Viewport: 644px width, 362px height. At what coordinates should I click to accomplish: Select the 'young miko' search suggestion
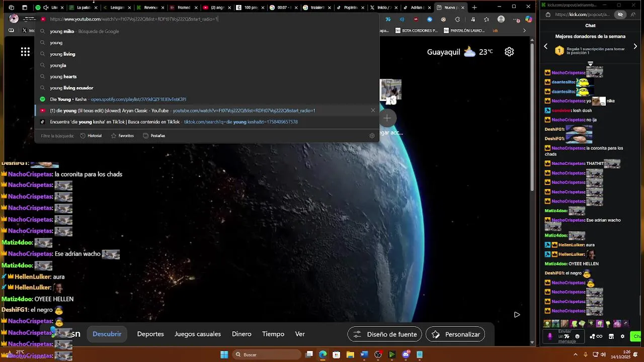(207, 31)
